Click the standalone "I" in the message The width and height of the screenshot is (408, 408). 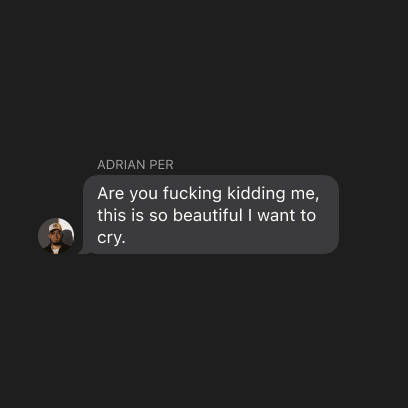250,215
